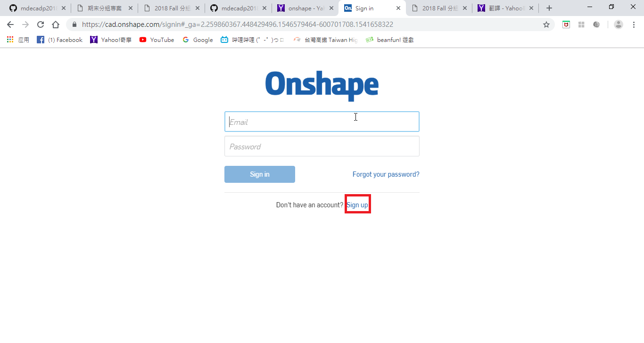Open Chrome three-dot menu
The image size is (644, 343).
[634, 24]
